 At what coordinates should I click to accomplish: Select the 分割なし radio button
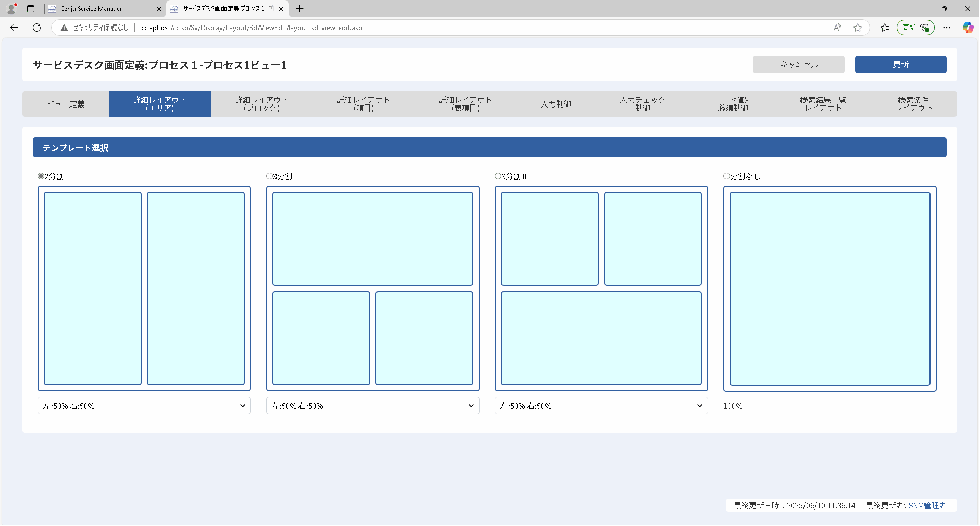pos(727,176)
